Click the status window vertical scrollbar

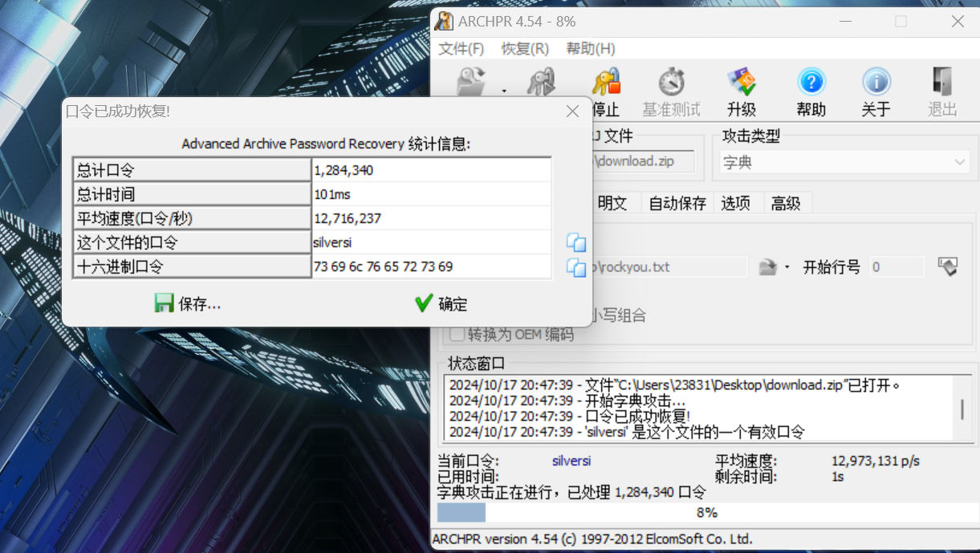click(962, 409)
